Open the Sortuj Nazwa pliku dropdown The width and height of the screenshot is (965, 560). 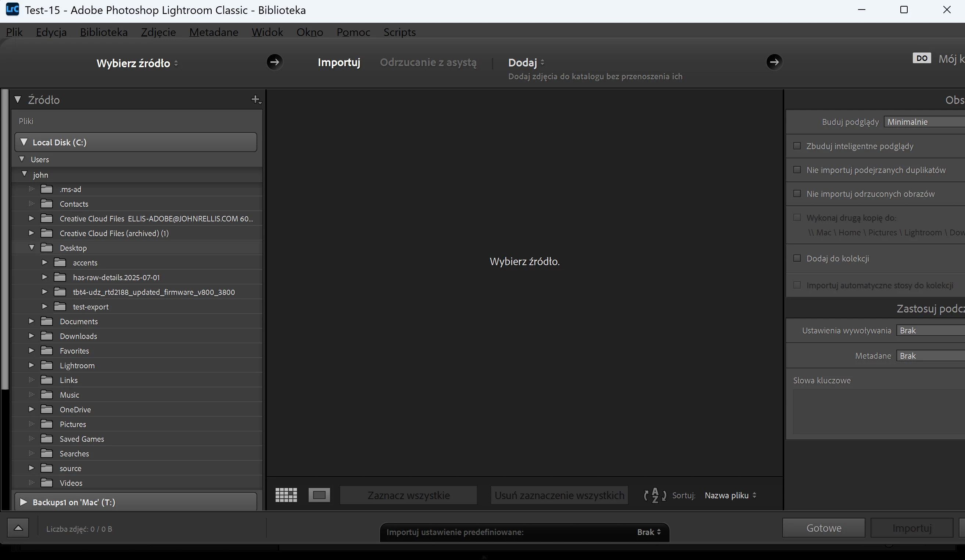(730, 495)
